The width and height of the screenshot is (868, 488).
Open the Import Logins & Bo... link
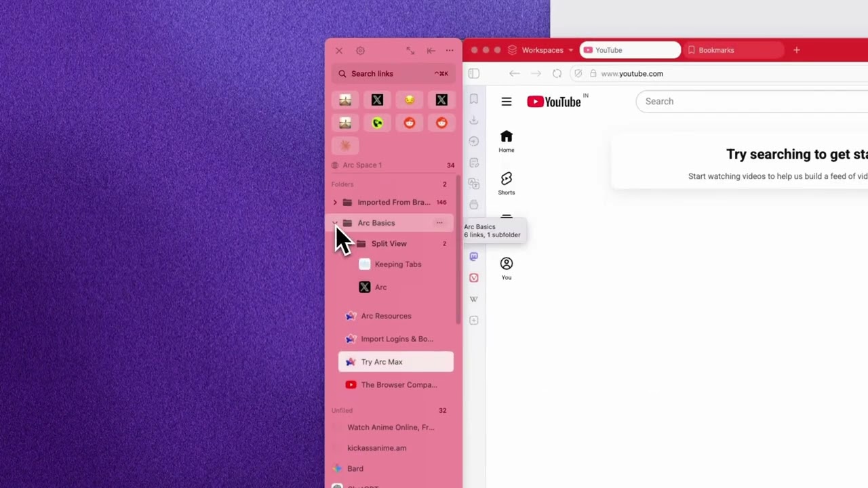[397, 339]
